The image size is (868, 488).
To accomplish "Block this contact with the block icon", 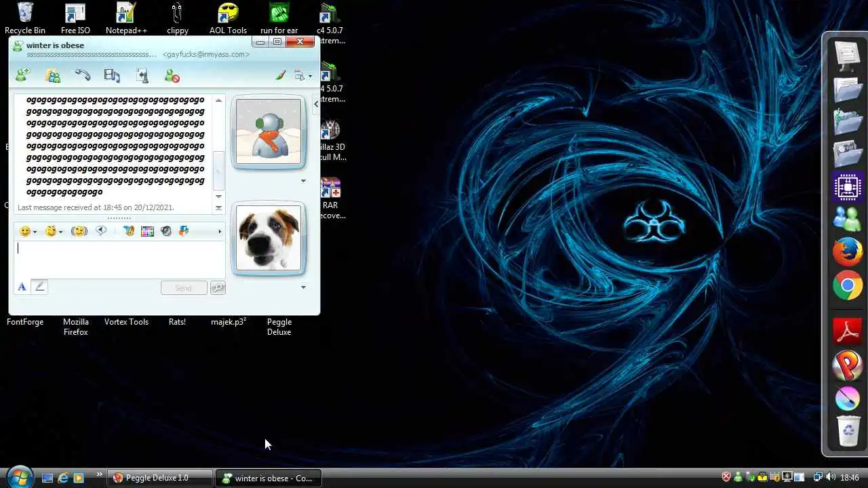I will (x=172, y=76).
